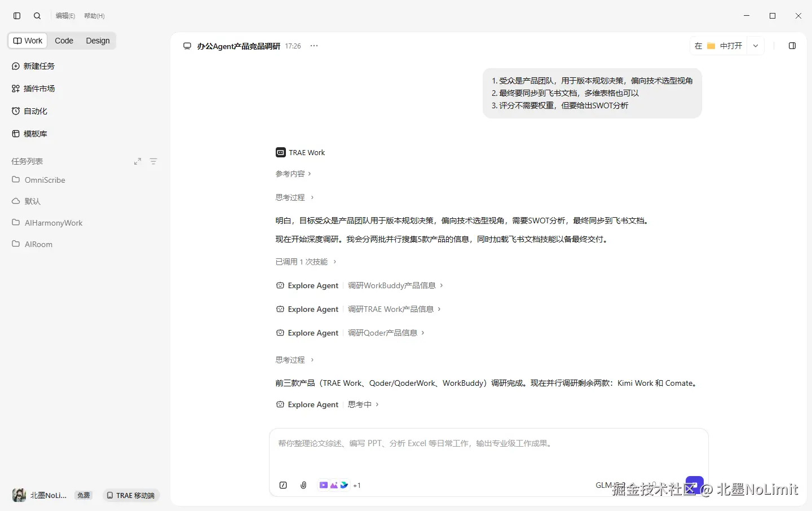Open the dropdown arrow next to 中打开
Viewport: 812px width, 511px height.
(756, 46)
